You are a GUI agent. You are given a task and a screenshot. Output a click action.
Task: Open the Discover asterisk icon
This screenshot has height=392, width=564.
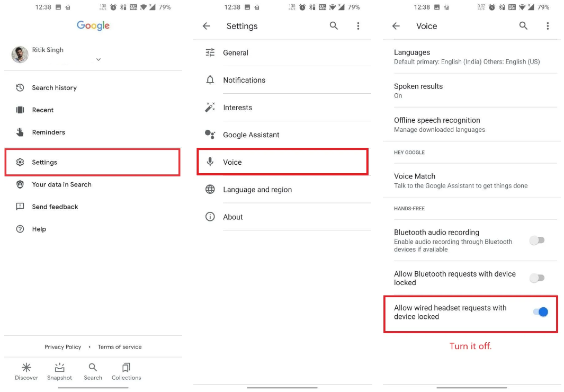coord(26,367)
